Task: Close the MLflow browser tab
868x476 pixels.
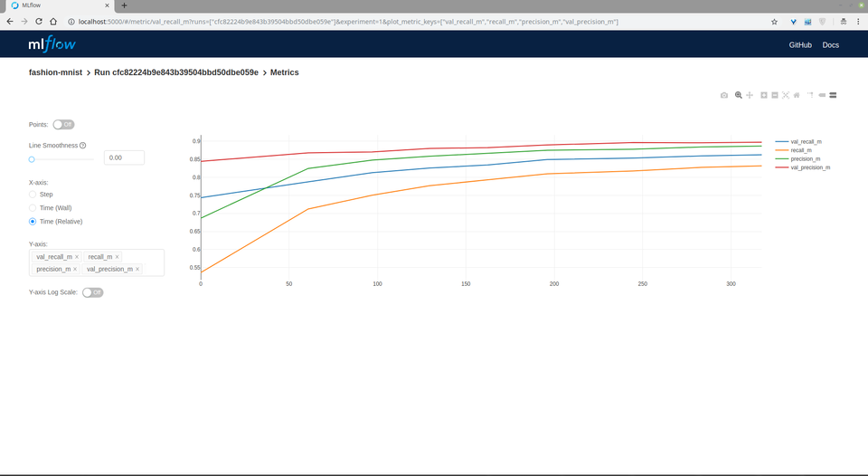Action: coord(107,5)
